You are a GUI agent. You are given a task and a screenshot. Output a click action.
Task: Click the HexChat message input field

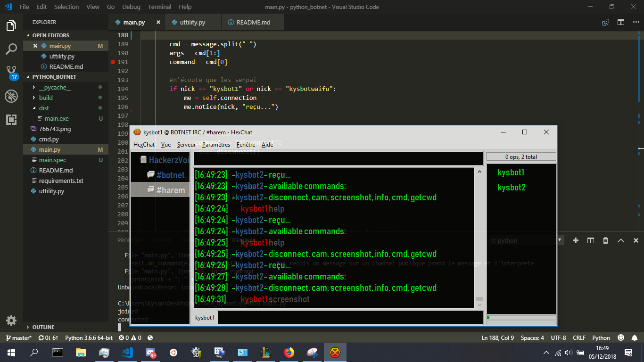click(350, 318)
